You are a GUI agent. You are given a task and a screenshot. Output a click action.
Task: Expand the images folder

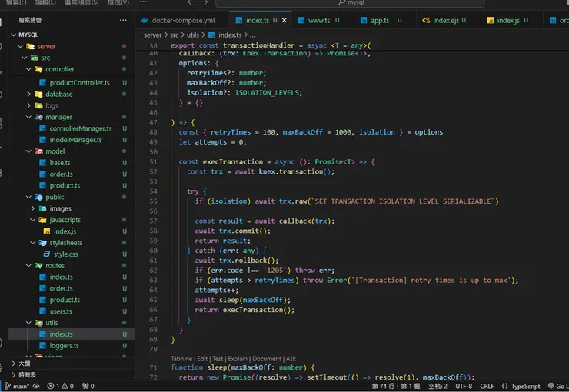click(60, 208)
